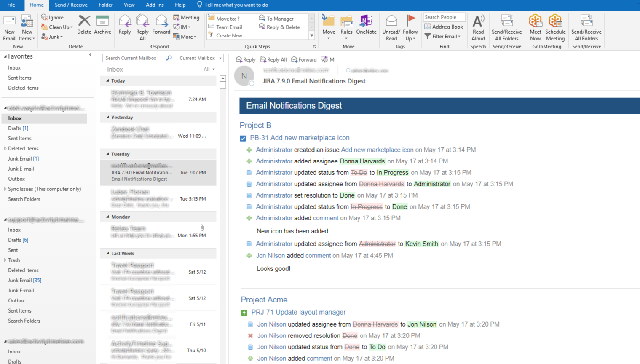
Task: Open the Project Acme link
Action: tap(264, 300)
